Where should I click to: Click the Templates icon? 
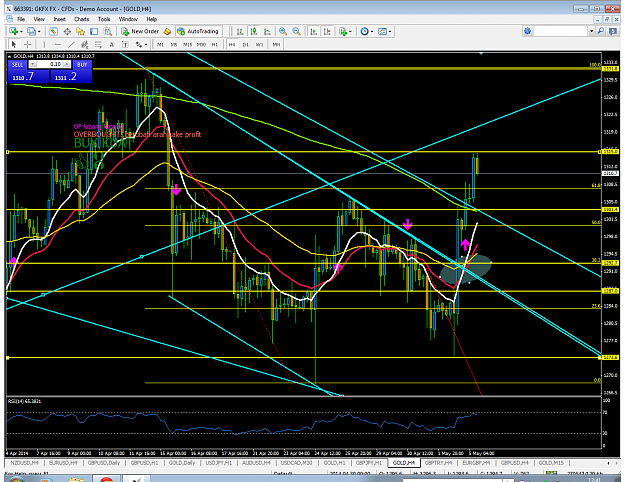coord(382,31)
